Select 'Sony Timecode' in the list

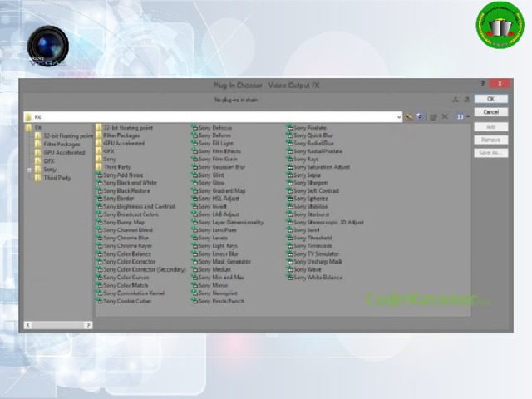pyautogui.click(x=313, y=246)
